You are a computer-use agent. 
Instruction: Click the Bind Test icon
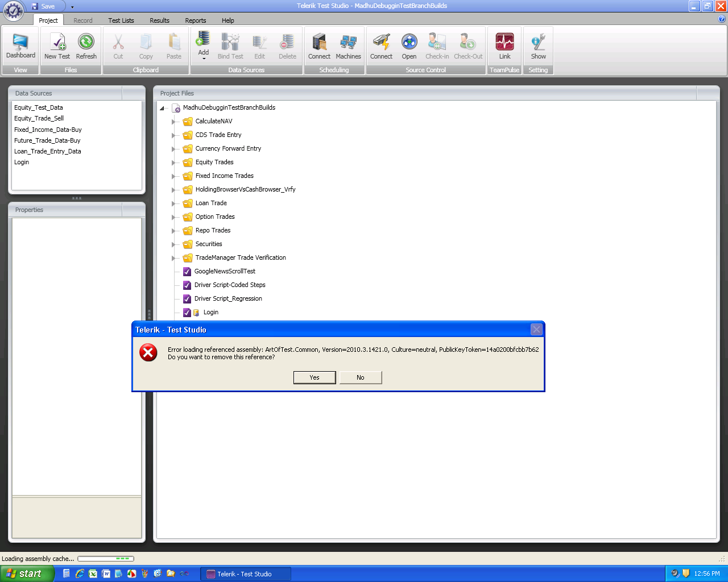click(x=230, y=47)
